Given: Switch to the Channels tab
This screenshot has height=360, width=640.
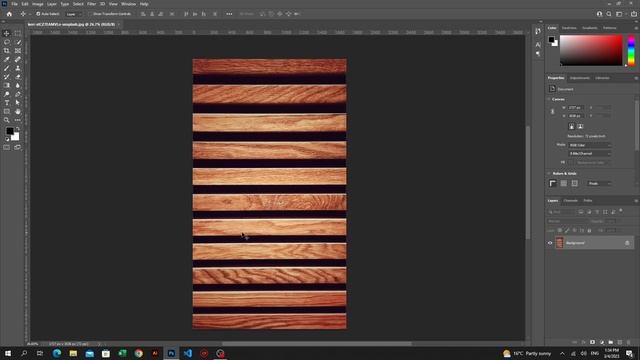Looking at the screenshot, I should pyautogui.click(x=571, y=201).
